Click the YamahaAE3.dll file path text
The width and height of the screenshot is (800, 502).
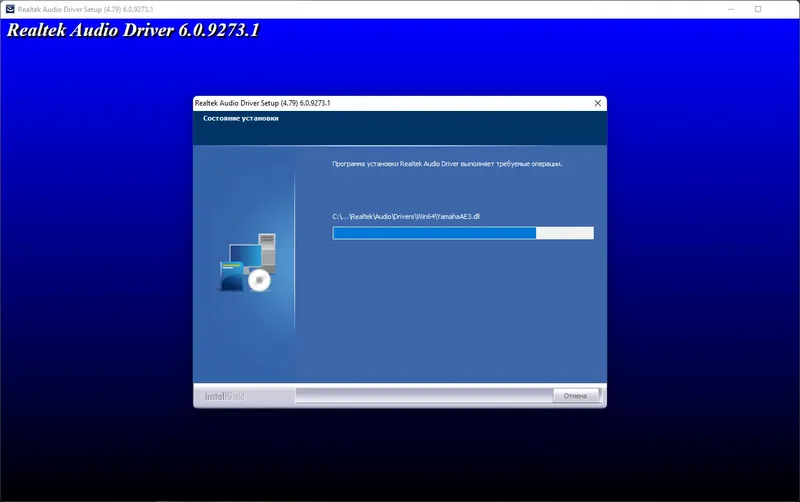tap(406, 216)
